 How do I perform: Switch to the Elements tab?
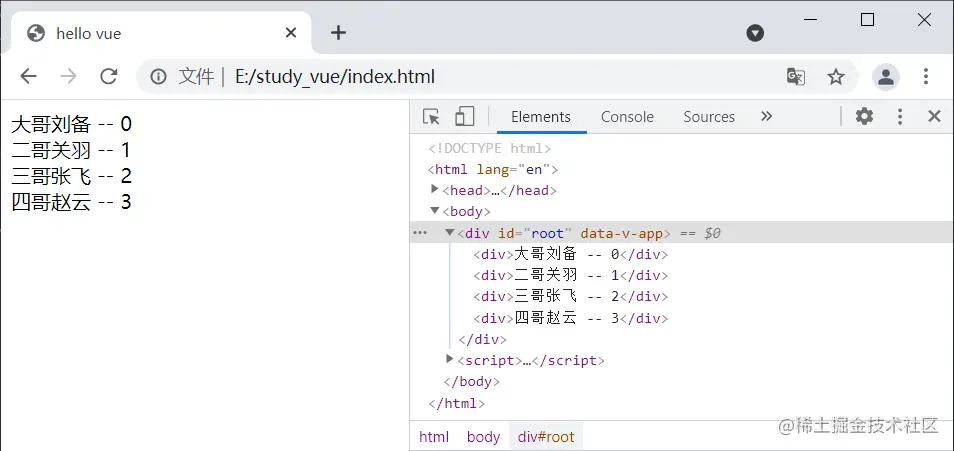pyautogui.click(x=541, y=117)
